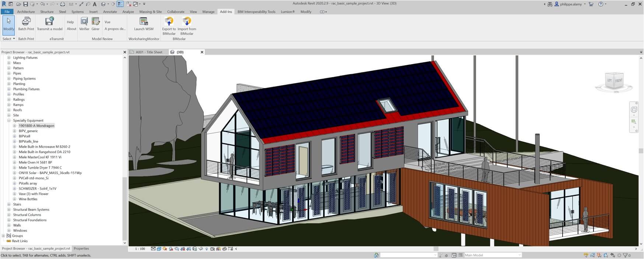The image size is (644, 259).
Task: Switch to the Properties panel tab
Action: coord(81,249)
